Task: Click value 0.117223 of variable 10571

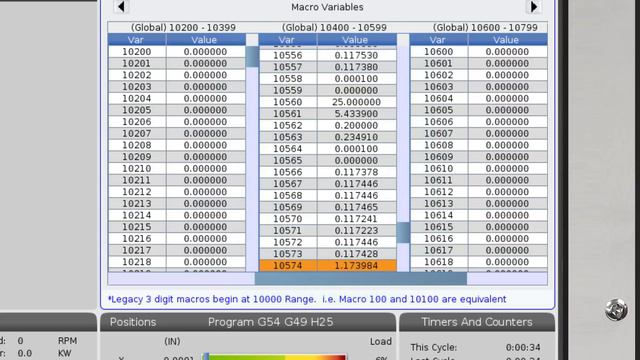Action: [356, 231]
